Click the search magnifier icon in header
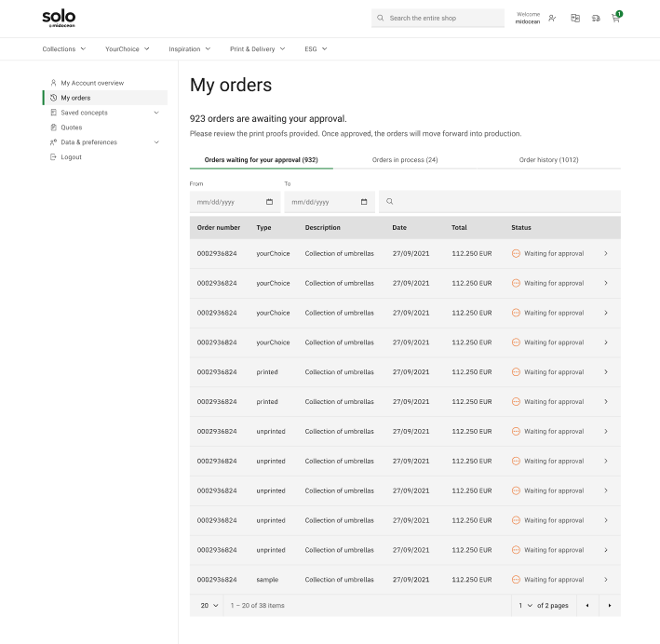This screenshot has height=644, width=660. click(380, 18)
